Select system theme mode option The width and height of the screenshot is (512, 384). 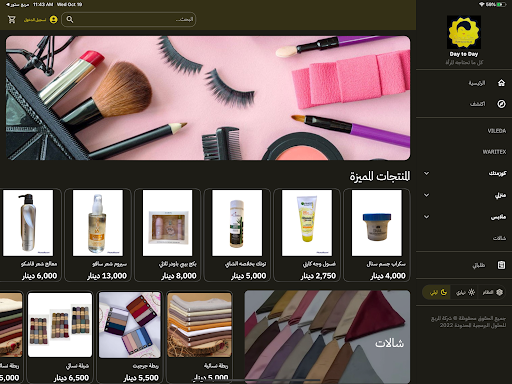coord(493,292)
